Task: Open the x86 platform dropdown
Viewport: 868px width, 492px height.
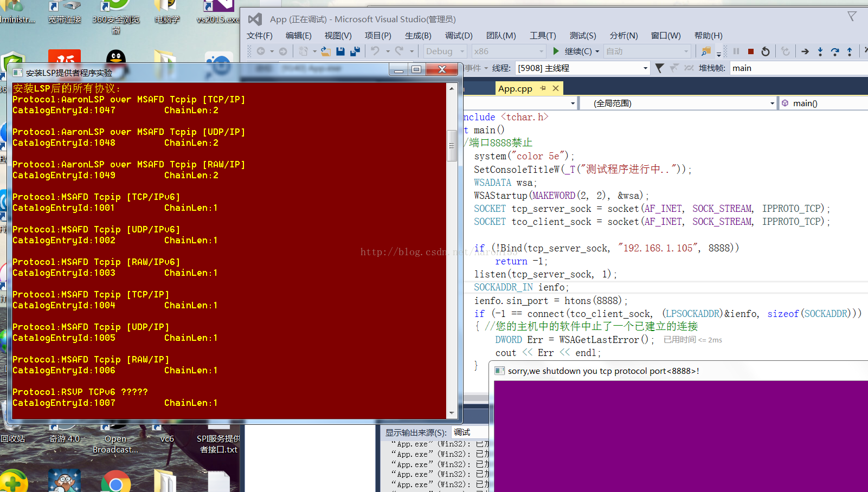Action: (509, 51)
